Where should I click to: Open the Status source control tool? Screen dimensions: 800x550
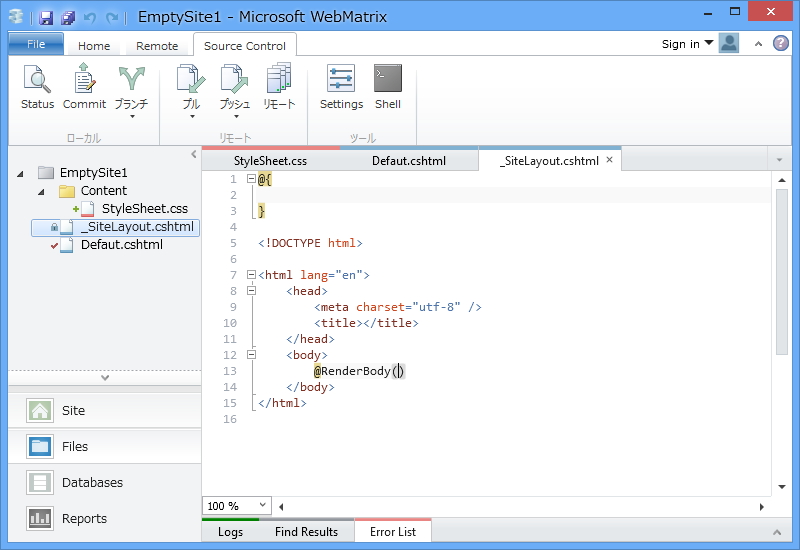point(37,87)
